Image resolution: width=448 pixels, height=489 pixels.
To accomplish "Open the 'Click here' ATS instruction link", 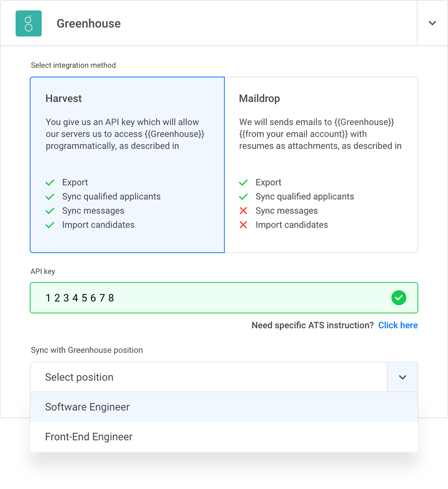I will click(x=398, y=325).
